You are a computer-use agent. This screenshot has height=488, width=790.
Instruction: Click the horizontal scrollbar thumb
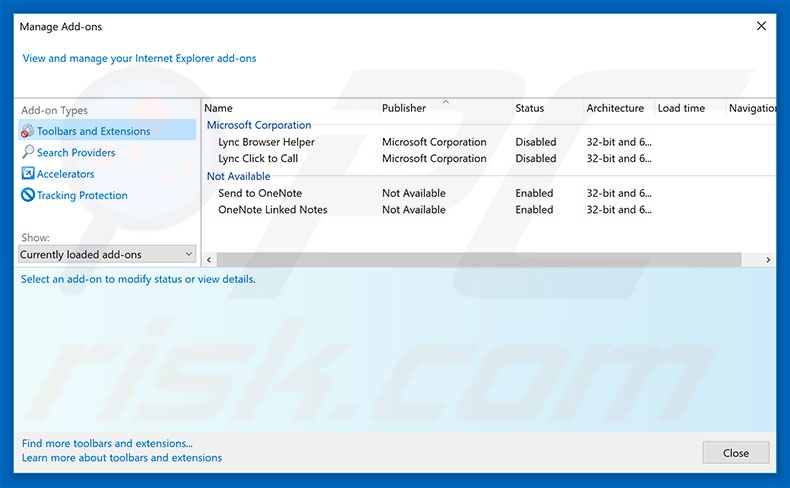coord(479,260)
